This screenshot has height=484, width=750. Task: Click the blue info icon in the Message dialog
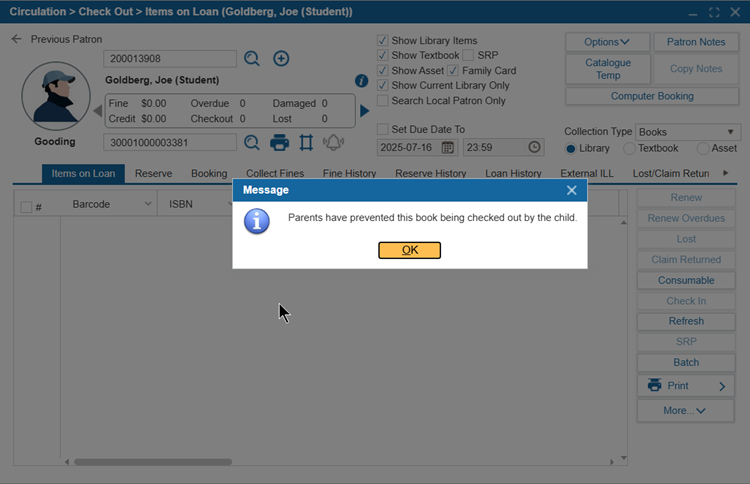tap(257, 221)
